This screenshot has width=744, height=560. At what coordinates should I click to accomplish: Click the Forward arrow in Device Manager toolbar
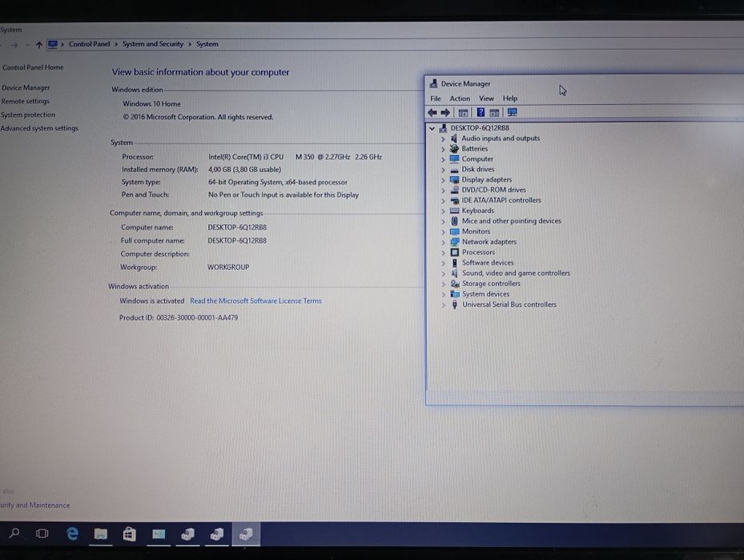click(x=445, y=112)
